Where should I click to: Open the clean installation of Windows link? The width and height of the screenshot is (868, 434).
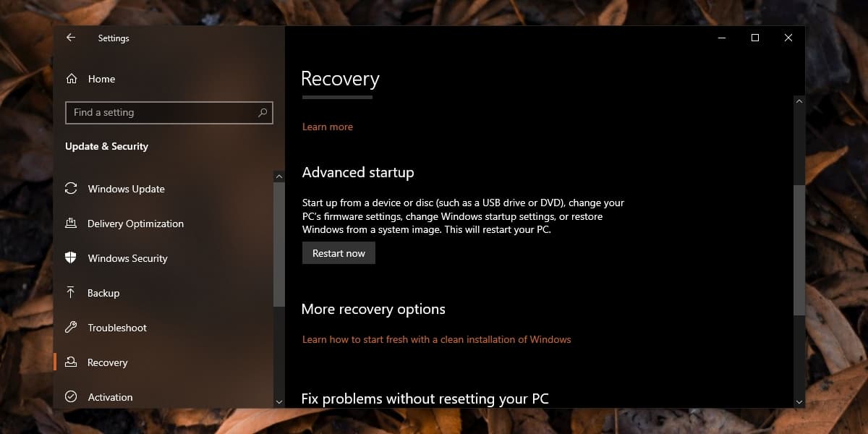(436, 339)
